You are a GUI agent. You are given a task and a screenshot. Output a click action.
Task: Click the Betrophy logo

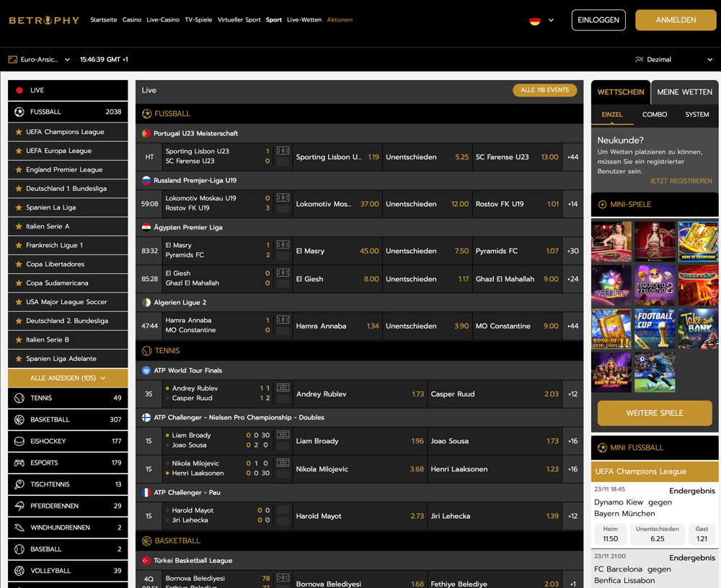tap(44, 20)
